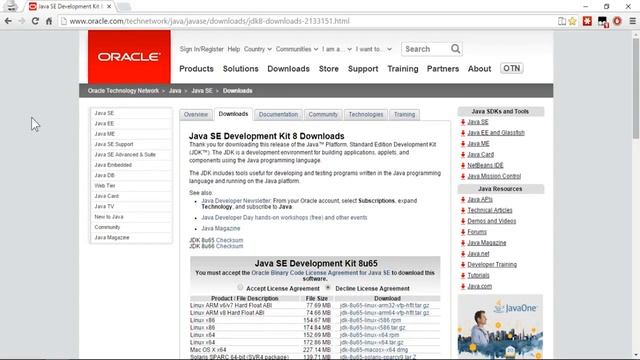
Task: Open Chrome hamburger menu
Action: click(632, 21)
